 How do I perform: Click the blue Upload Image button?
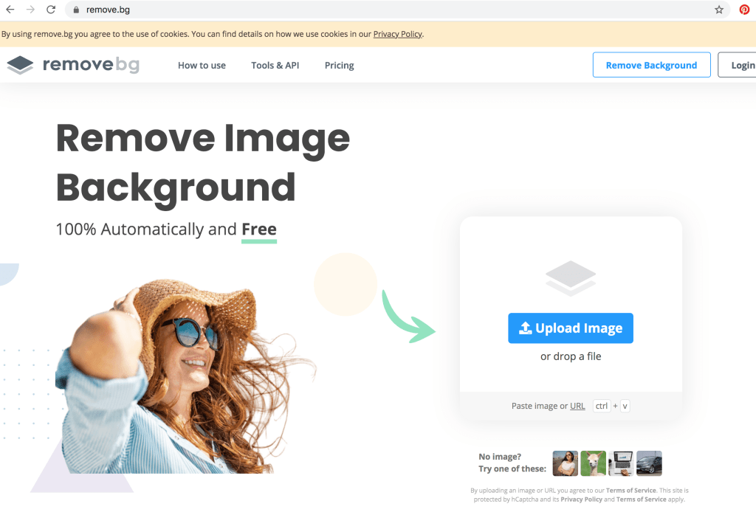pyautogui.click(x=570, y=328)
